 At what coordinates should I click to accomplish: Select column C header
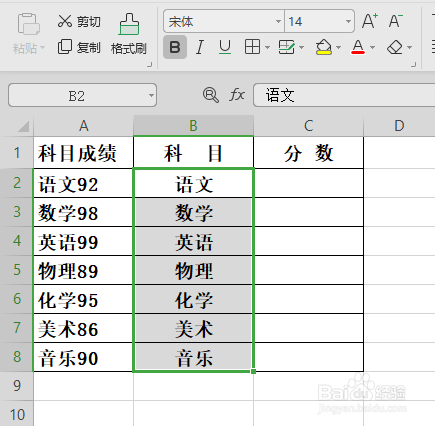(309, 126)
